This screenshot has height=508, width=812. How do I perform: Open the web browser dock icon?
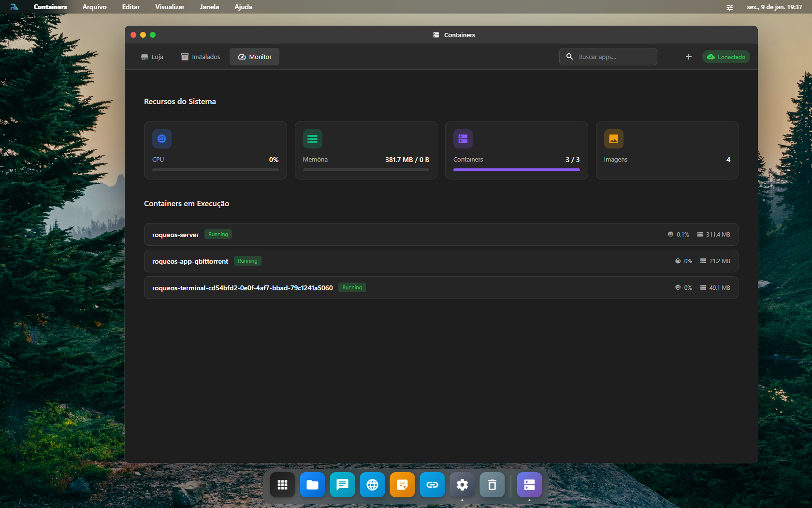(372, 484)
